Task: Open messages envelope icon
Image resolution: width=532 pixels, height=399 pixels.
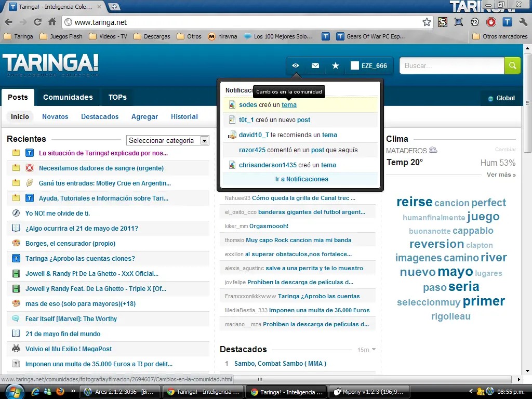Action: click(x=315, y=65)
